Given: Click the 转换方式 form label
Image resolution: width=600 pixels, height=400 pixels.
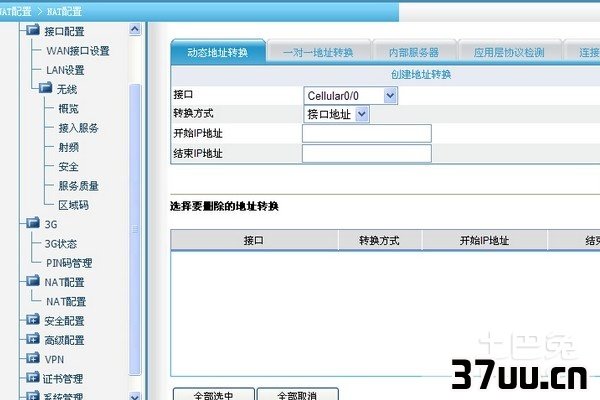Looking at the screenshot, I should click(193, 113).
